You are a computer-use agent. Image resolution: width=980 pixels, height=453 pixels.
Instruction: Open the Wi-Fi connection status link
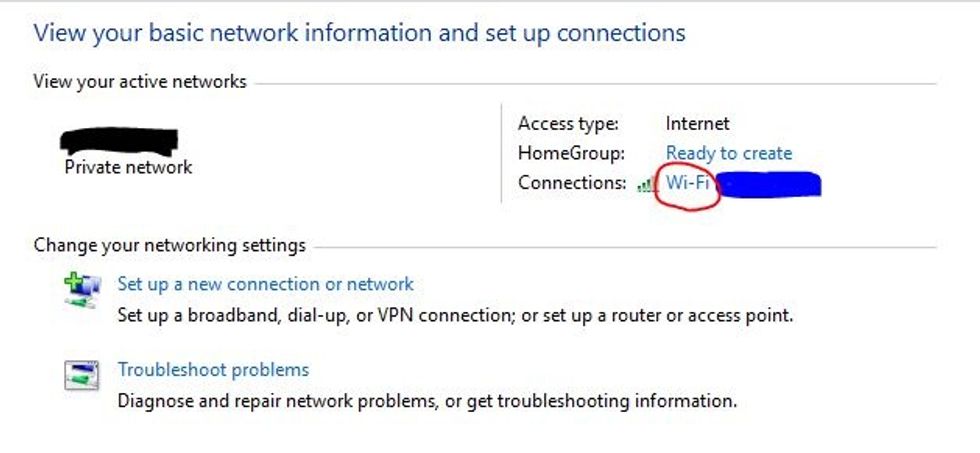coord(687,183)
